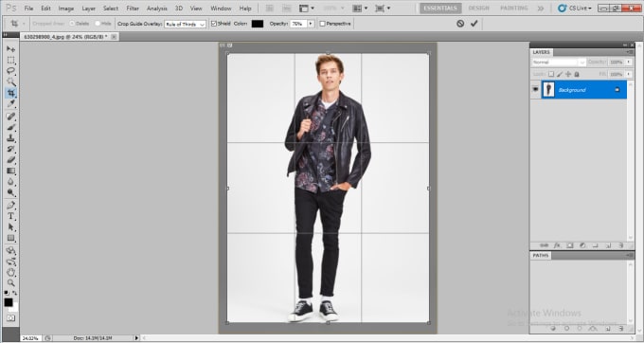The width and height of the screenshot is (644, 343).
Task: Open the Layers panel options menu
Action: click(629, 52)
